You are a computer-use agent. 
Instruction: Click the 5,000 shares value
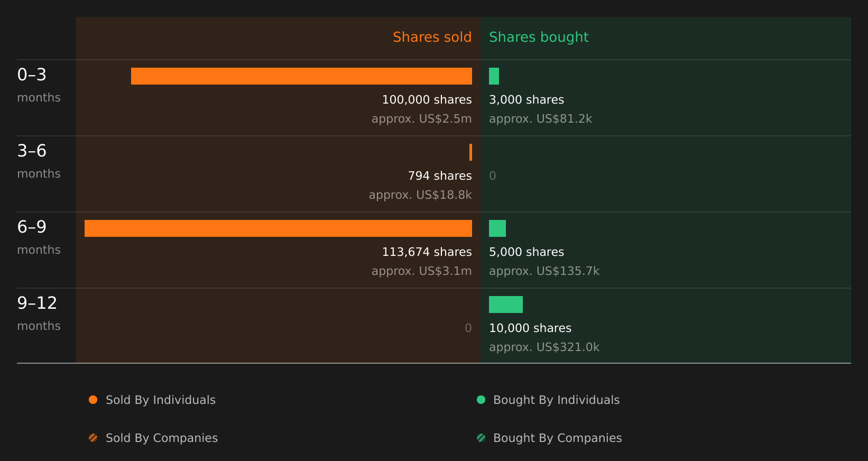[x=527, y=252]
